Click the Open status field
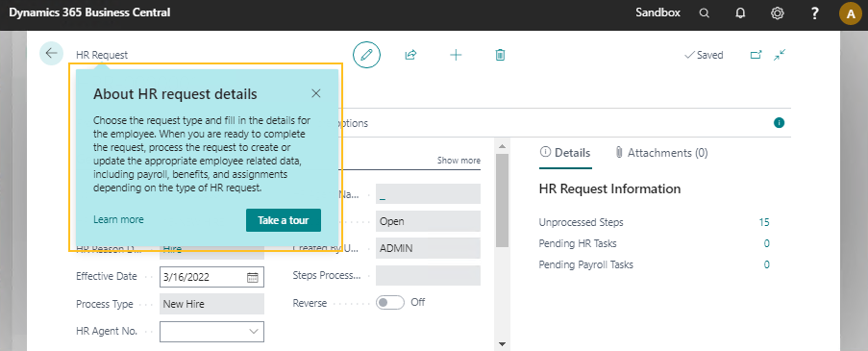This screenshot has width=868, height=351. click(x=428, y=221)
